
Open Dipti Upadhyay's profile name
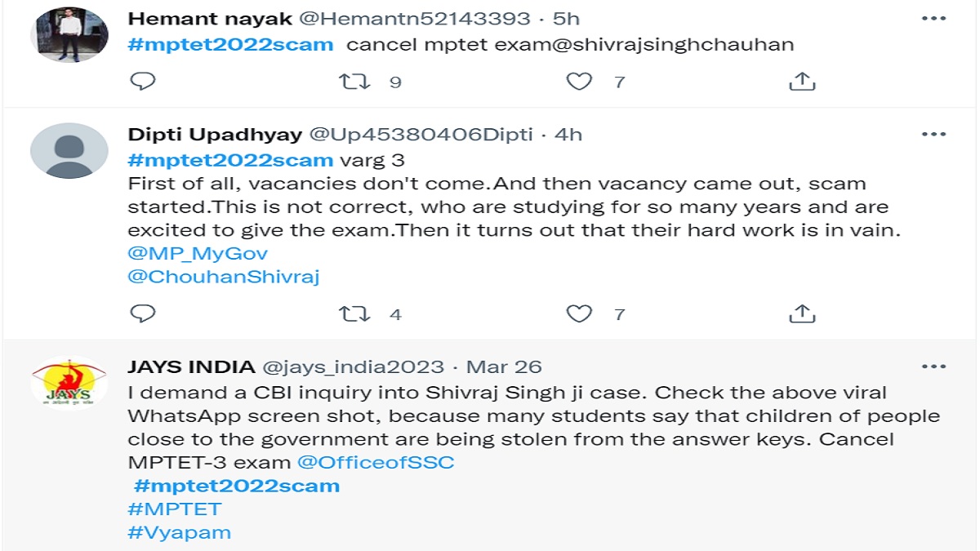(x=215, y=135)
